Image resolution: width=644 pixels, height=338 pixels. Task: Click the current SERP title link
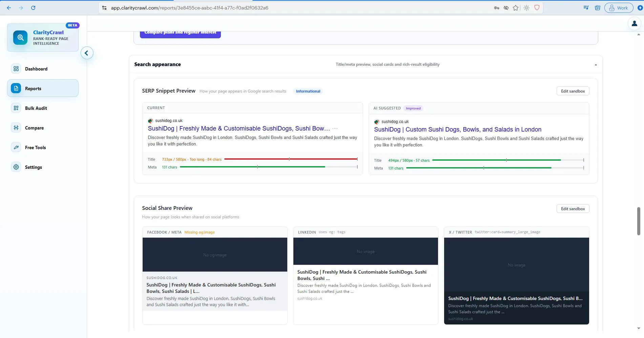click(239, 128)
